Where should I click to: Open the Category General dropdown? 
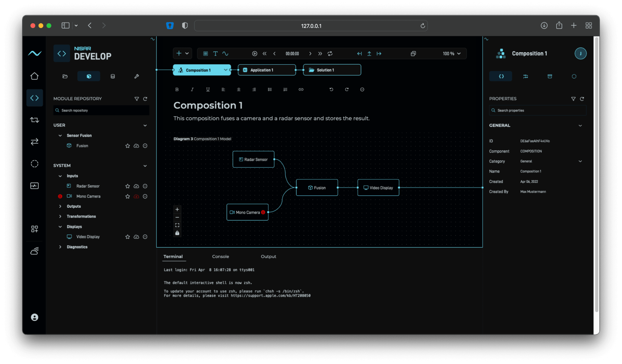click(x=580, y=161)
